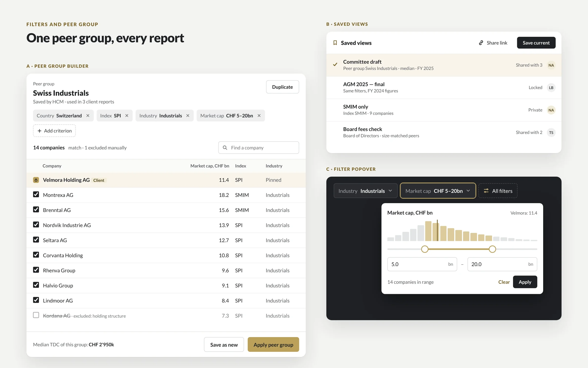Uncheck Halvio Group checkbox

[36, 285]
